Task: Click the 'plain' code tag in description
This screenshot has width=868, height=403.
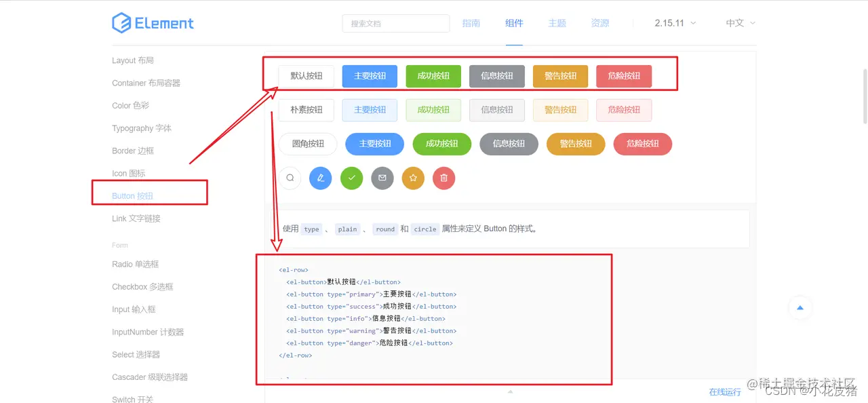Action: (x=347, y=229)
